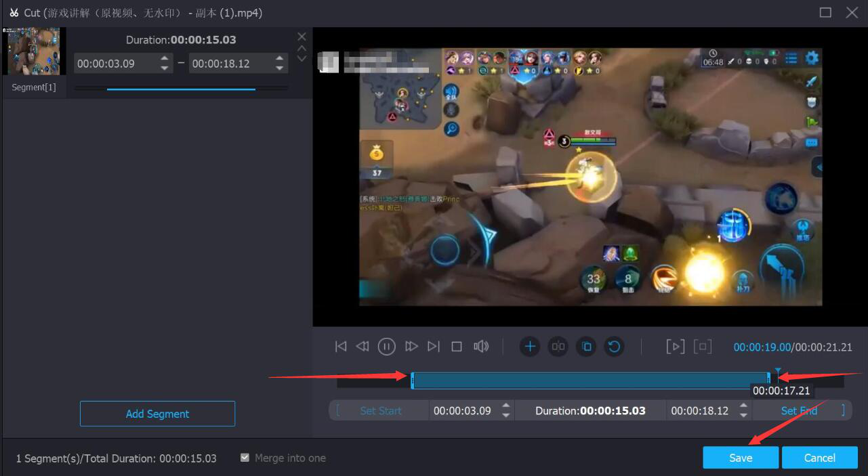
Task: Click the Segment[1] label
Action: point(34,87)
